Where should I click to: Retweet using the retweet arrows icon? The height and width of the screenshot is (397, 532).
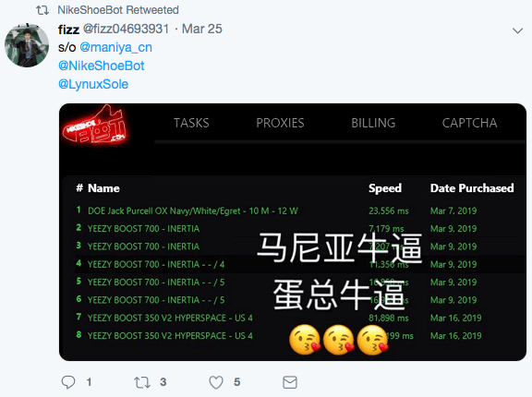(x=142, y=382)
